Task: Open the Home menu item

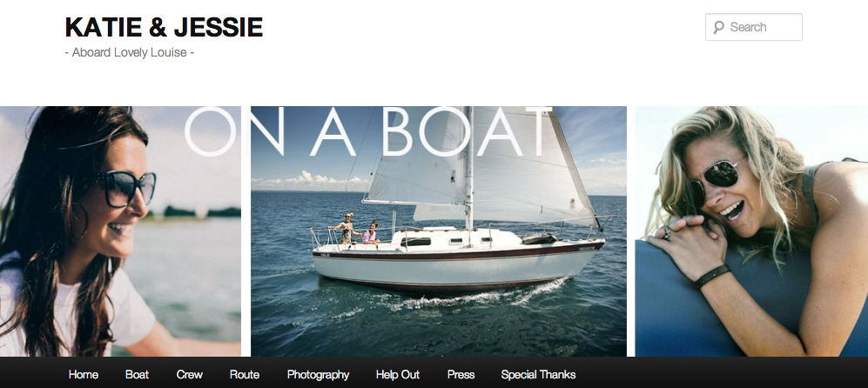Action: point(83,375)
